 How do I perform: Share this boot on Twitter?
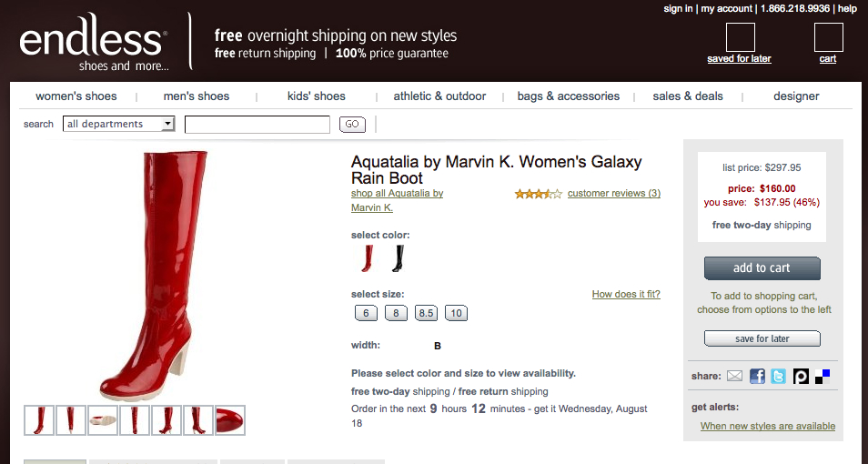tap(778, 376)
